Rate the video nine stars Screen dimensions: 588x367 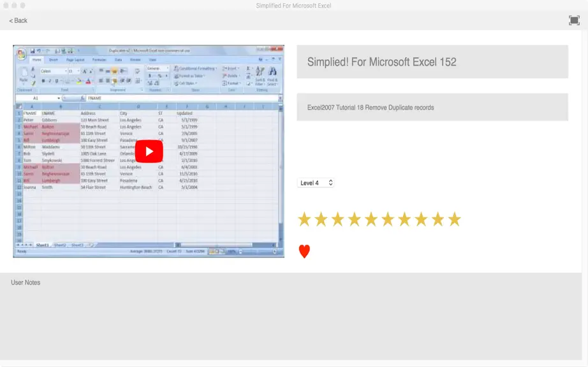(x=437, y=219)
